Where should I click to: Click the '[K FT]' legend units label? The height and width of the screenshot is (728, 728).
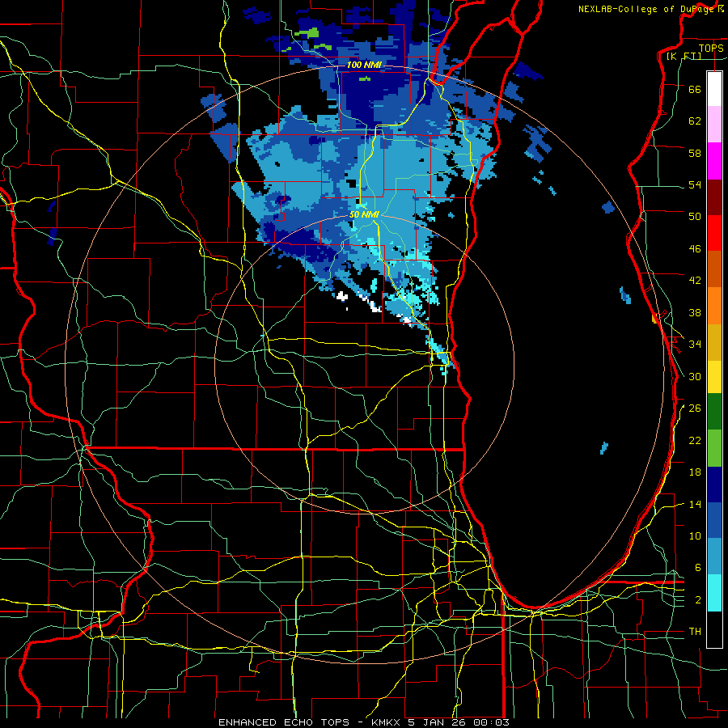coord(684,56)
